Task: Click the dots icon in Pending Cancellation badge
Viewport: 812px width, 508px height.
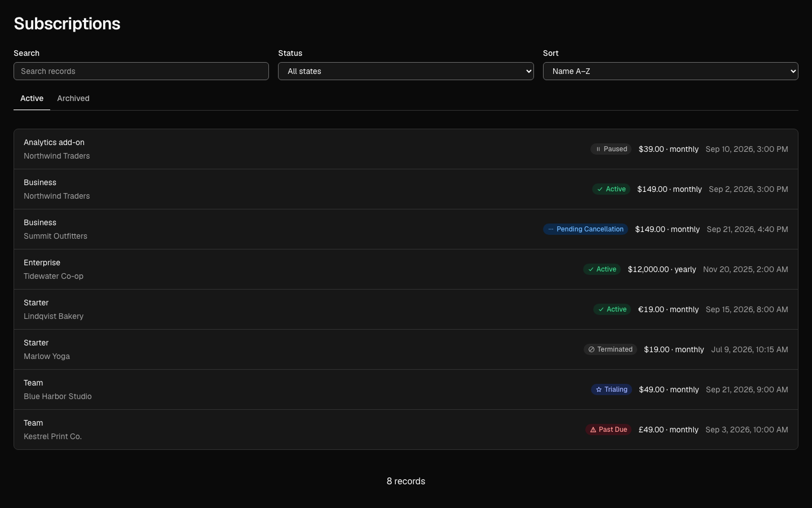Action: [551, 229]
